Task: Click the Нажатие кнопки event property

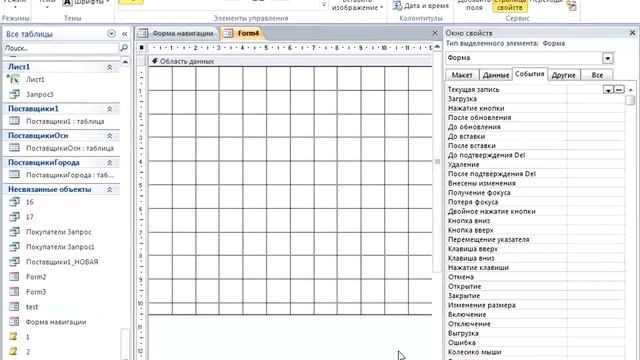Action: pyautogui.click(x=536, y=108)
